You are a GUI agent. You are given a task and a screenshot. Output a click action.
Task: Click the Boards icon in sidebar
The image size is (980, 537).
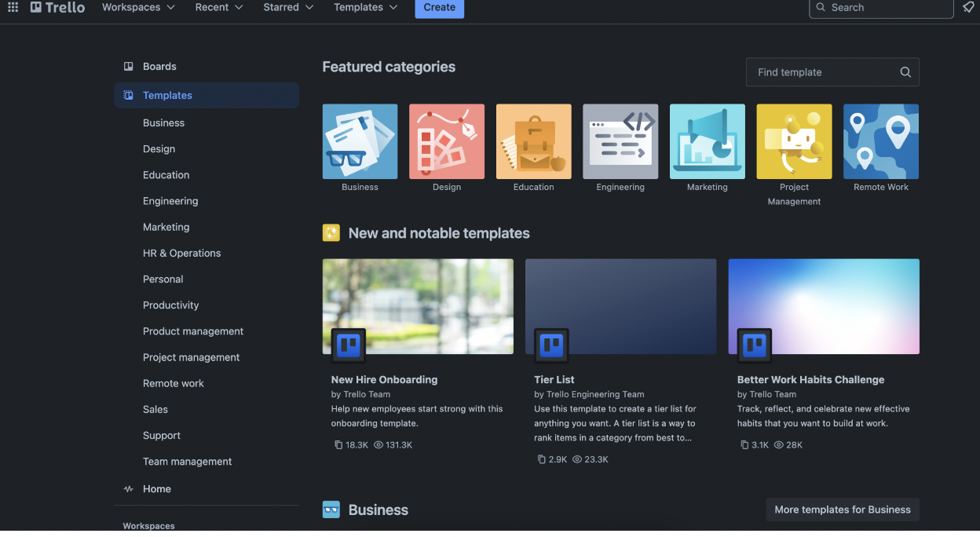pyautogui.click(x=129, y=67)
